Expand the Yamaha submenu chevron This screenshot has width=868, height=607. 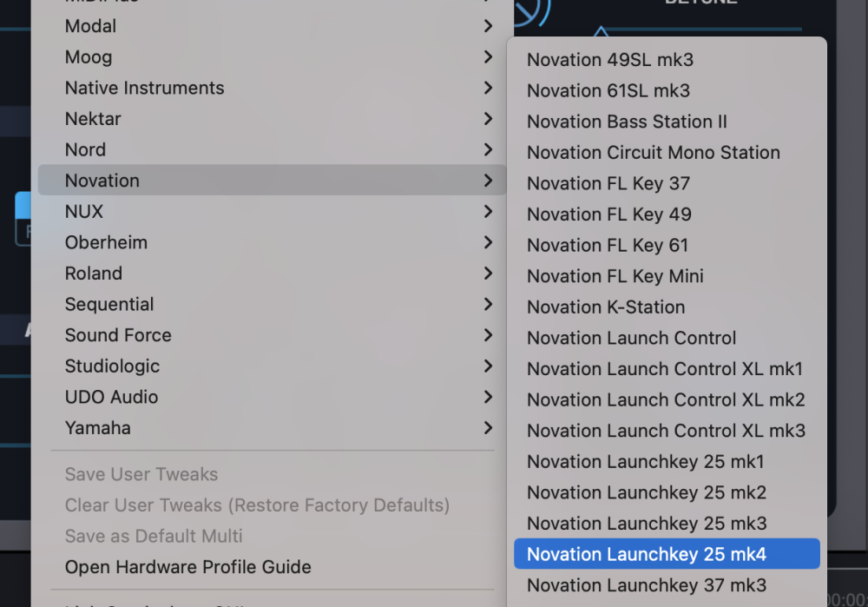pyautogui.click(x=489, y=428)
